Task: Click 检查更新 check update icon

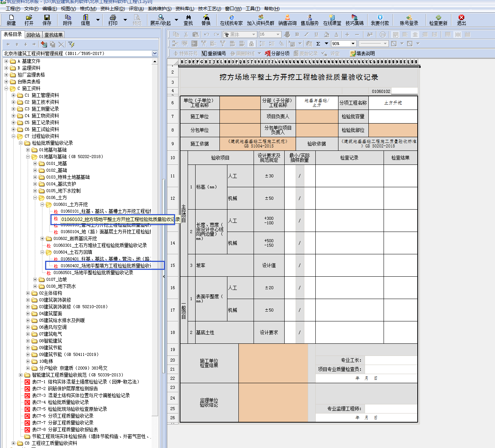Action: click(x=438, y=20)
